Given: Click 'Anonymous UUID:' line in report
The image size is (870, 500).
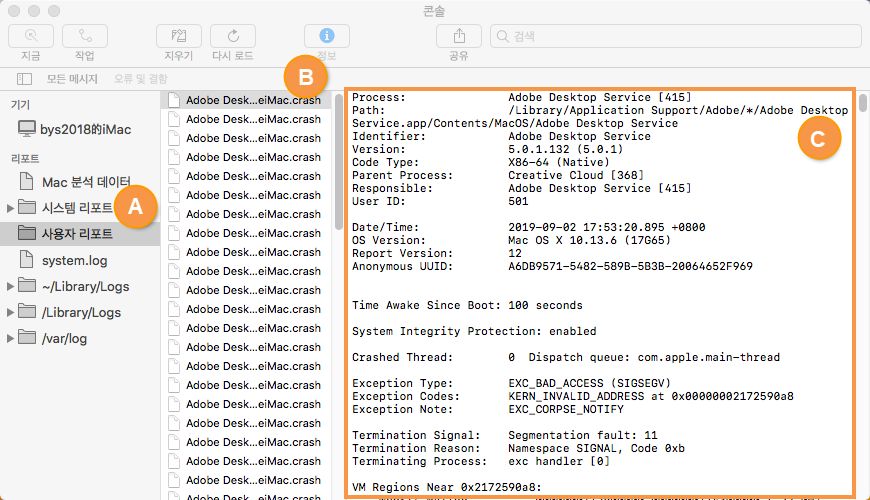Looking at the screenshot, I should tap(552, 266).
